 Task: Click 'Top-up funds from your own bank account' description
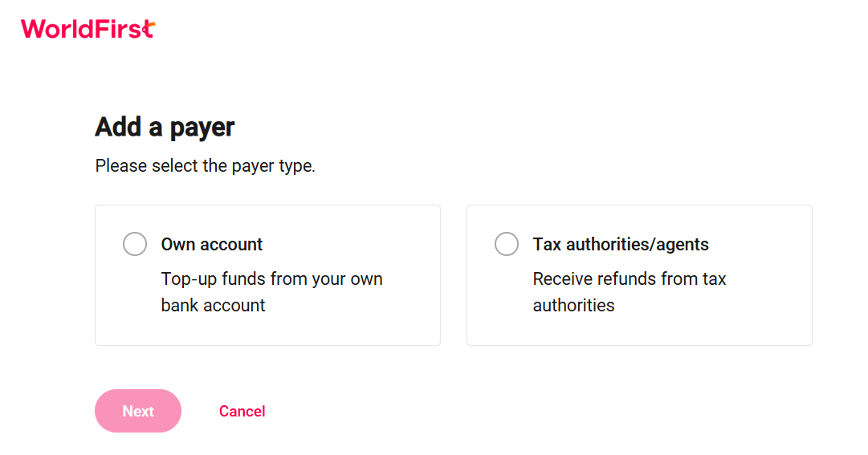pos(272,292)
